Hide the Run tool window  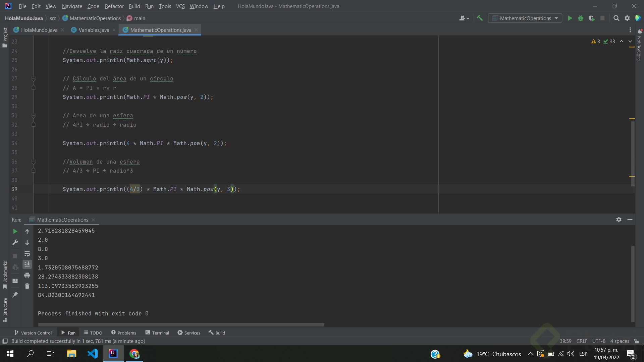[630, 220]
